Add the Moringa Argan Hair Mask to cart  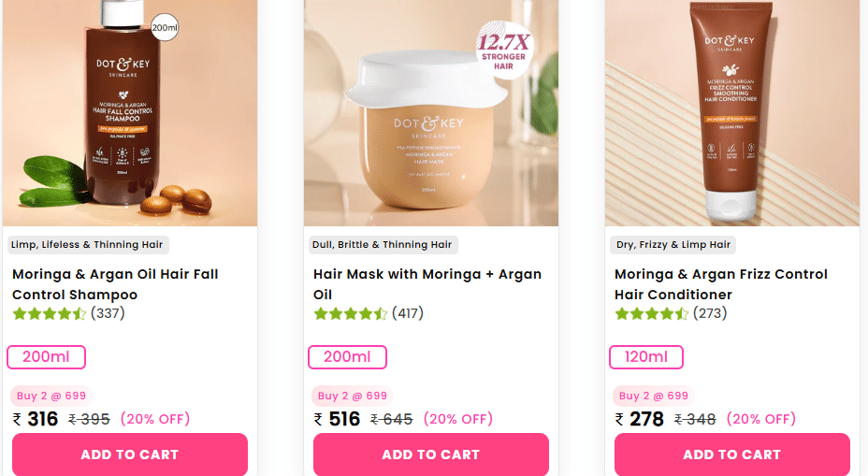pyautogui.click(x=430, y=454)
